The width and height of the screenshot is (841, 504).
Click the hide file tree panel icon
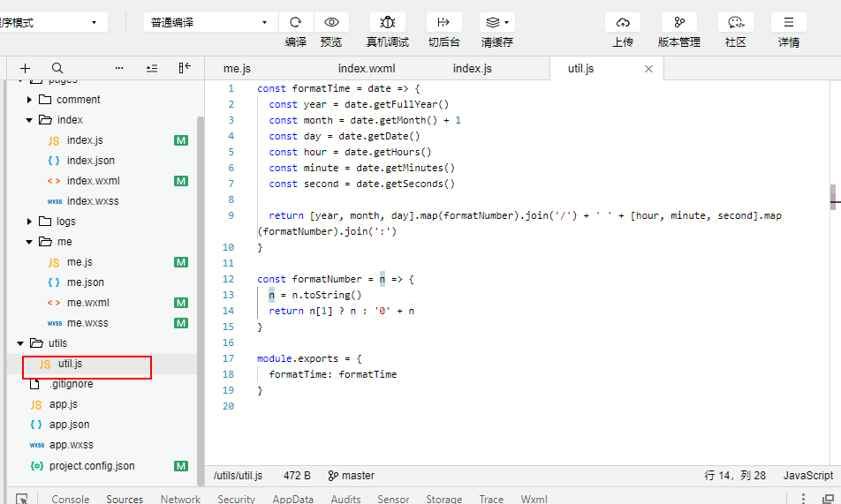[x=185, y=68]
